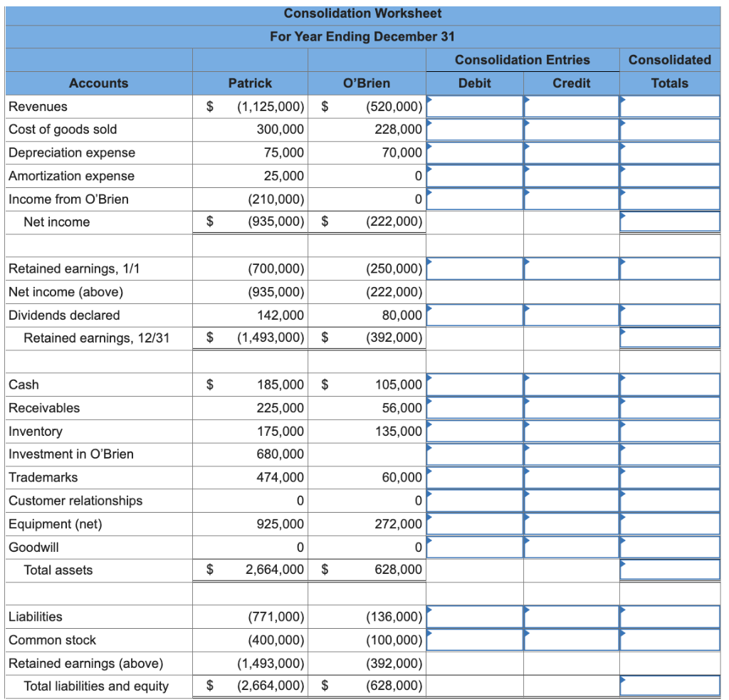Screen dimensions: 729x700
Task: Click Income from O'Brien Debit cell
Action: coord(475,199)
